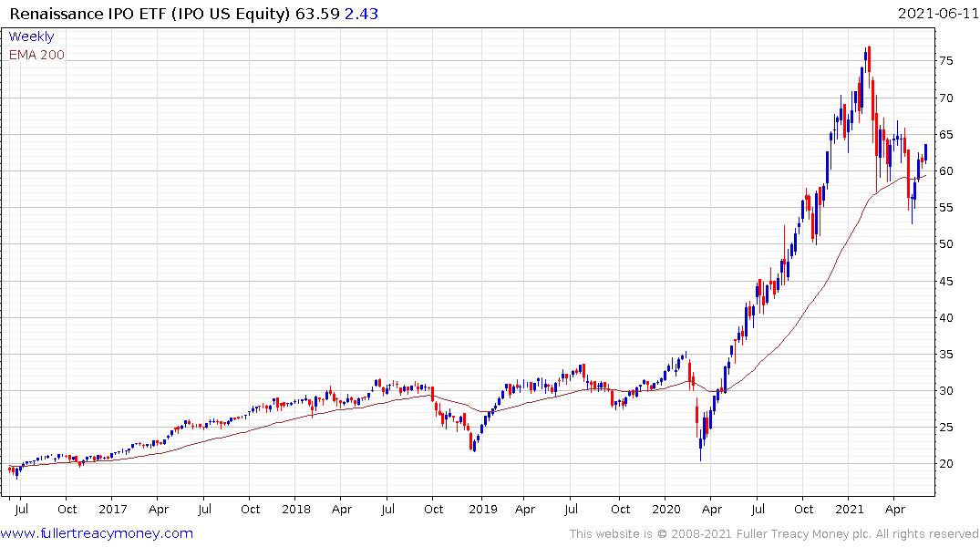
Task: Click the 25 price axis label
Action: [x=945, y=428]
